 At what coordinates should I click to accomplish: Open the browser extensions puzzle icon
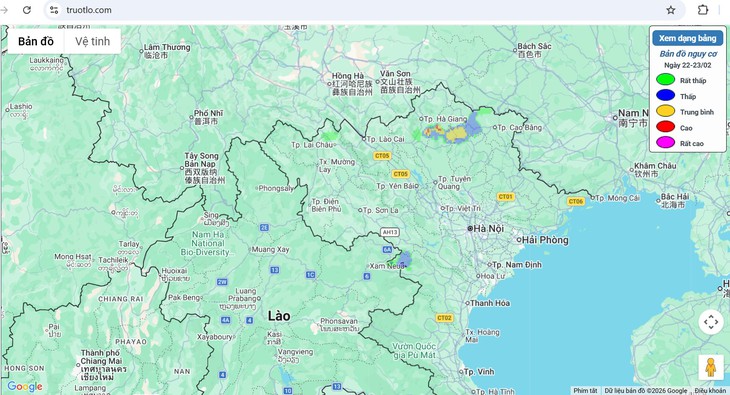703,10
